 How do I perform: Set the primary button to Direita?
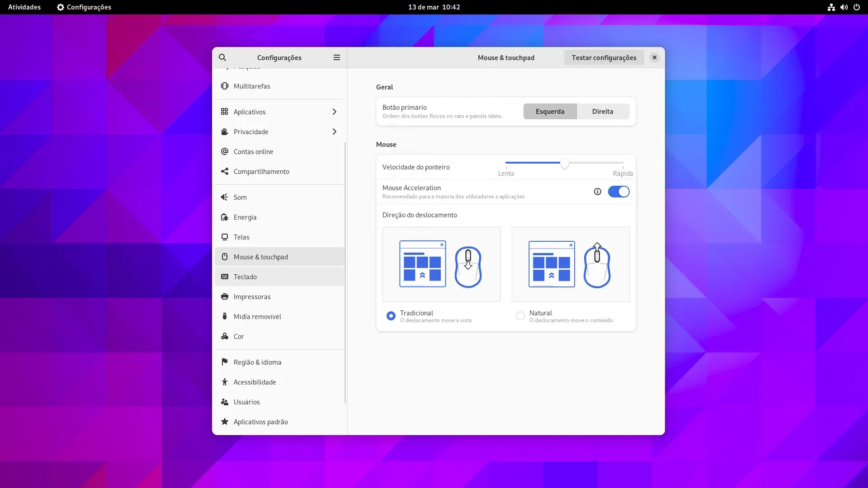(603, 112)
